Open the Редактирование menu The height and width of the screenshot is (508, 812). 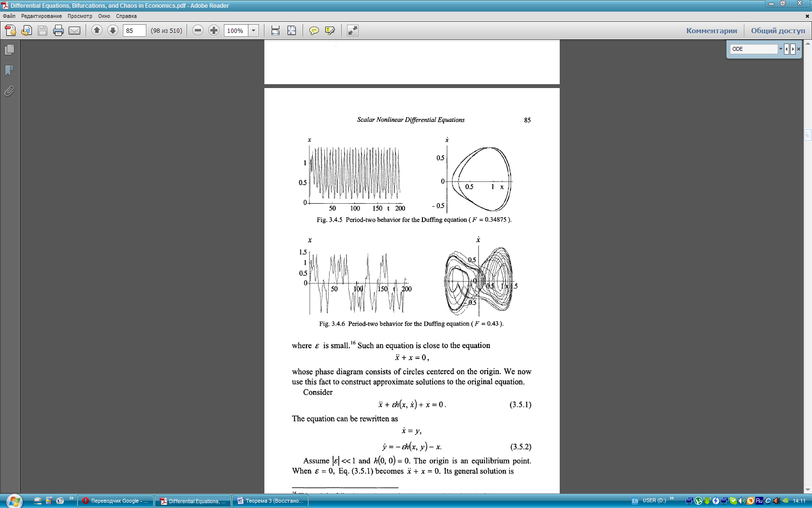(42, 16)
